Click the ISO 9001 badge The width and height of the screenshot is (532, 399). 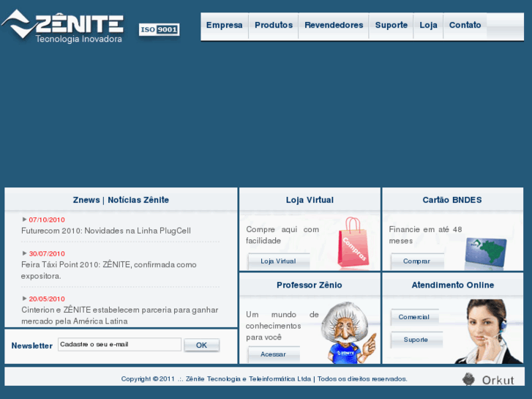(x=159, y=29)
